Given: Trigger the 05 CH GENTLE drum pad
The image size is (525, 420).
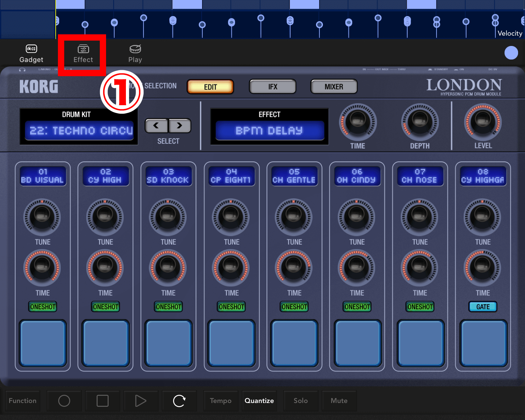Looking at the screenshot, I should (x=294, y=343).
